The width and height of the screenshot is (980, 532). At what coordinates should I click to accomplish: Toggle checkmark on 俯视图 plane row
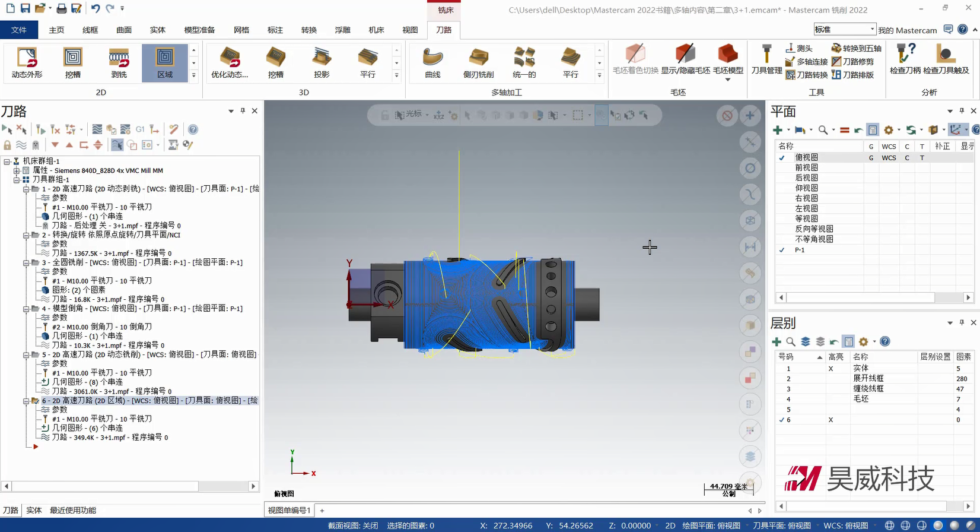pyautogui.click(x=782, y=158)
